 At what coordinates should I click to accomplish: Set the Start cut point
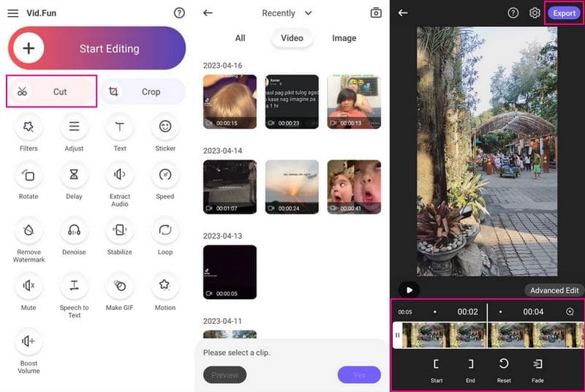pyautogui.click(x=437, y=371)
